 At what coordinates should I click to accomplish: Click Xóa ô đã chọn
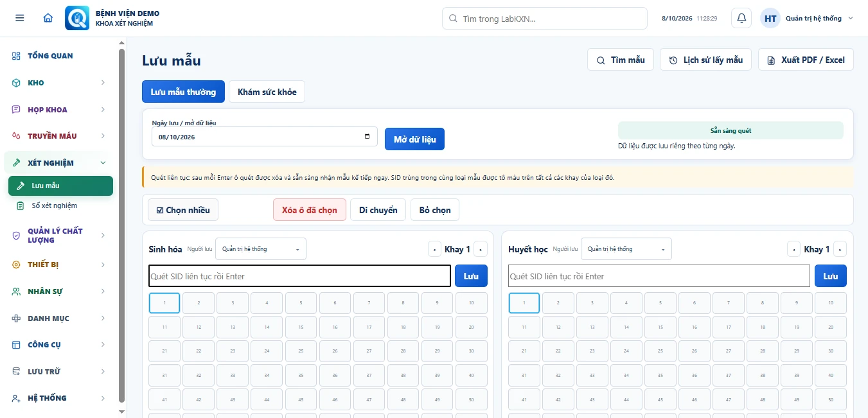(310, 210)
